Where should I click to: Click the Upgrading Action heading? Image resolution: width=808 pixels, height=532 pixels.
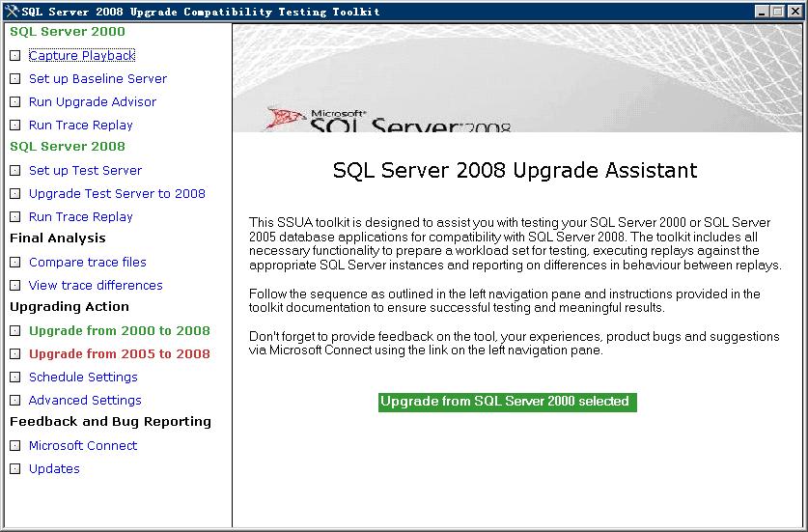click(x=70, y=307)
